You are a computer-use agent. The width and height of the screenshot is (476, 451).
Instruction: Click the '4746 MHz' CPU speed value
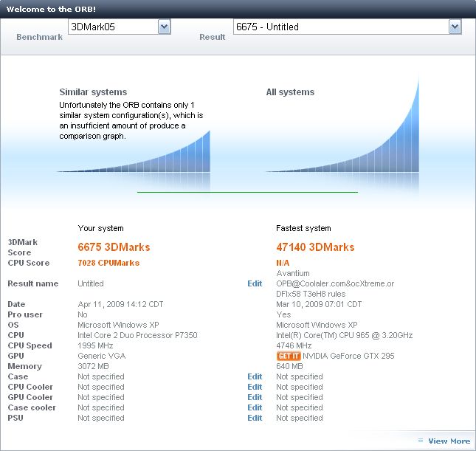(294, 345)
